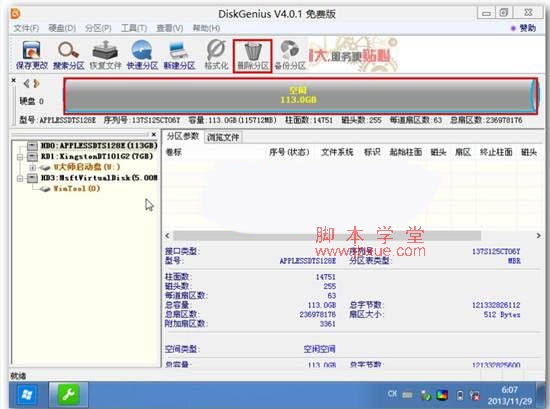The height and width of the screenshot is (409, 550).
Task: Collapse the HD3 MsftVirtualDisk tree node
Action: coord(20,179)
